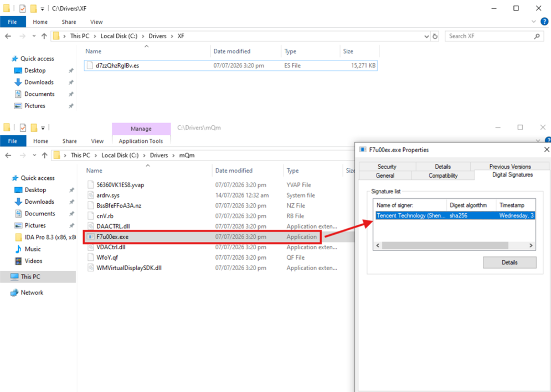Close the F7u00ex.exe Properties dialog
Viewport: 551px width, 392px height.
(x=547, y=149)
